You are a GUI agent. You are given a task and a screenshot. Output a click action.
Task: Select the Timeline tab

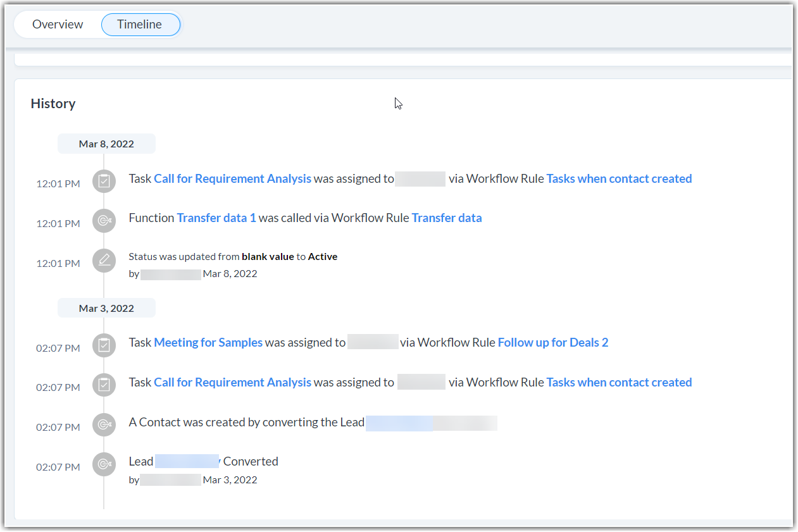coord(140,25)
